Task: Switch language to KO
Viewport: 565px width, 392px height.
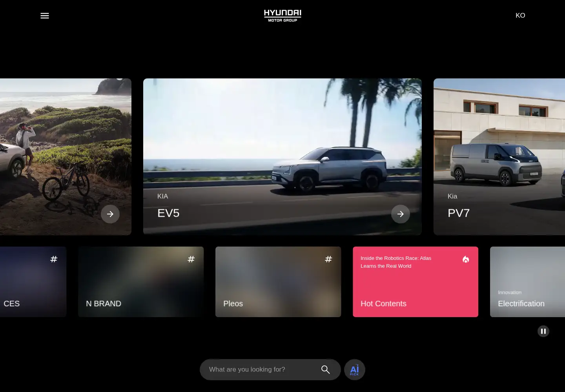Action: [520, 15]
